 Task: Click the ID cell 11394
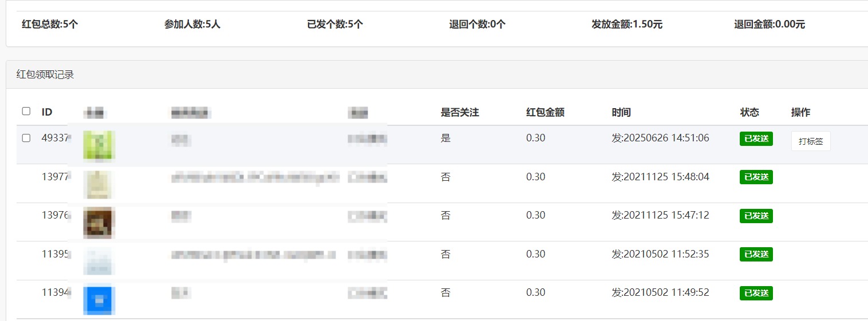coord(56,292)
